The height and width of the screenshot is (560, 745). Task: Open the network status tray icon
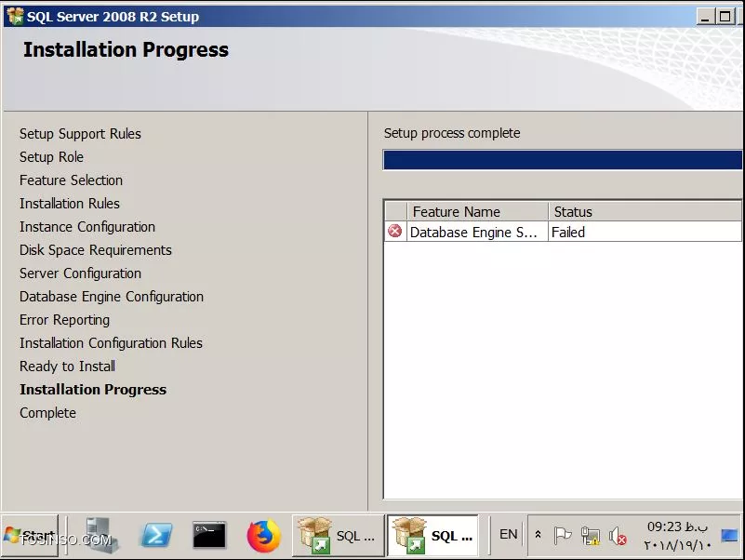(590, 536)
